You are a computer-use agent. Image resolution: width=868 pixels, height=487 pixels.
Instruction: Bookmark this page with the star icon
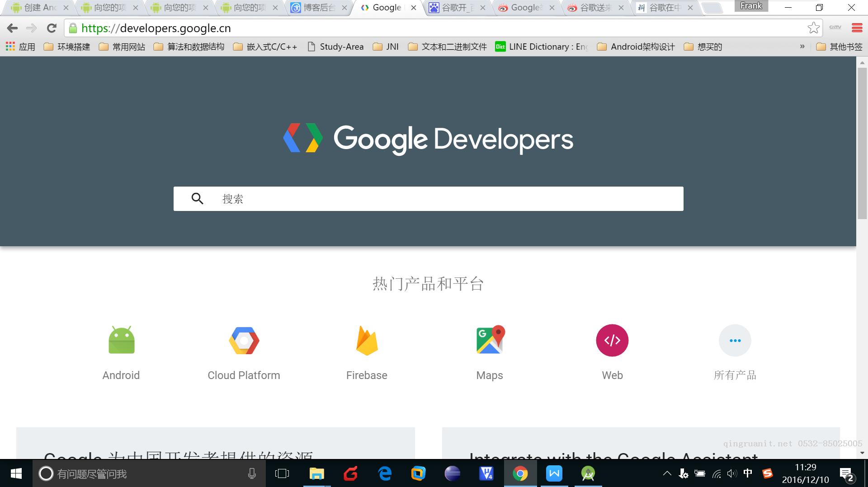[813, 28]
